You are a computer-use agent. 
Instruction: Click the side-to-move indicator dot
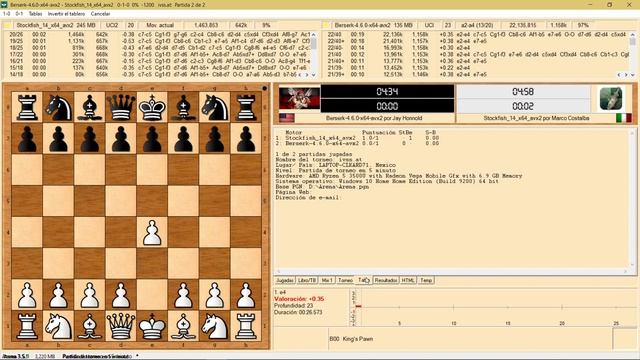264,88
